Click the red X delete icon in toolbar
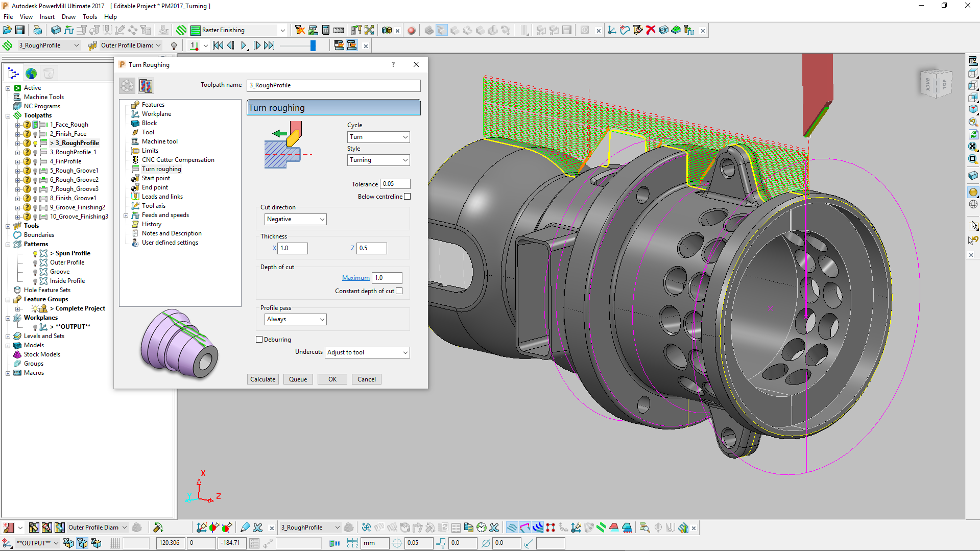The image size is (980, 551). pyautogui.click(x=650, y=30)
